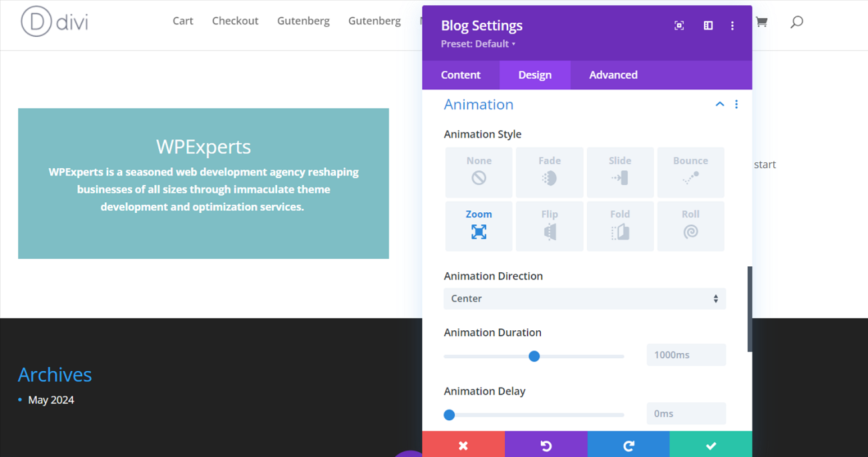868x457 pixels.
Task: Select Flip animation style
Action: 550,226
